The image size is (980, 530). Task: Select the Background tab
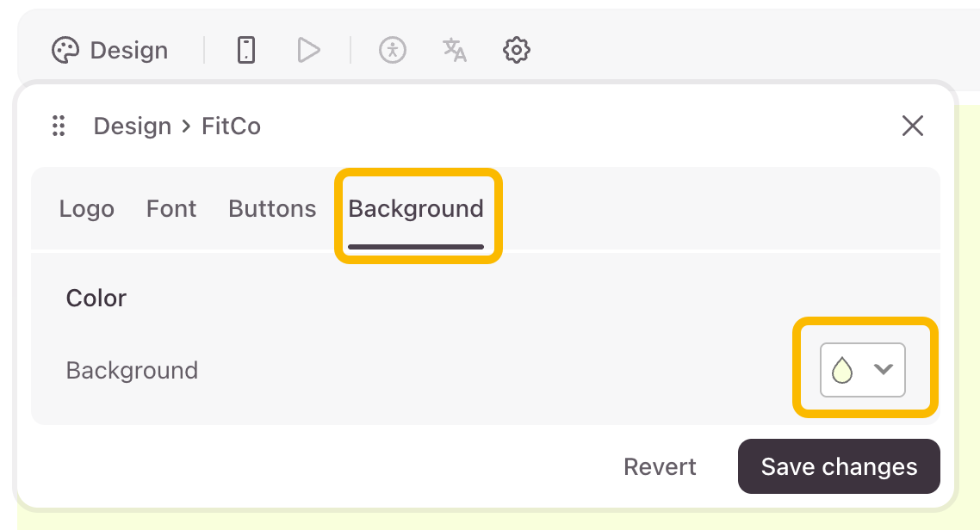pyautogui.click(x=416, y=208)
